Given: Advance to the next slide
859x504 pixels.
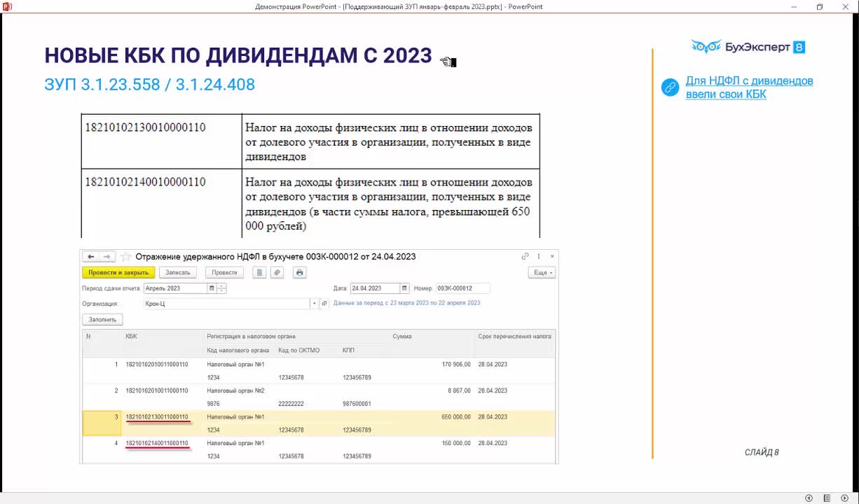Looking at the screenshot, I should [x=844, y=498].
